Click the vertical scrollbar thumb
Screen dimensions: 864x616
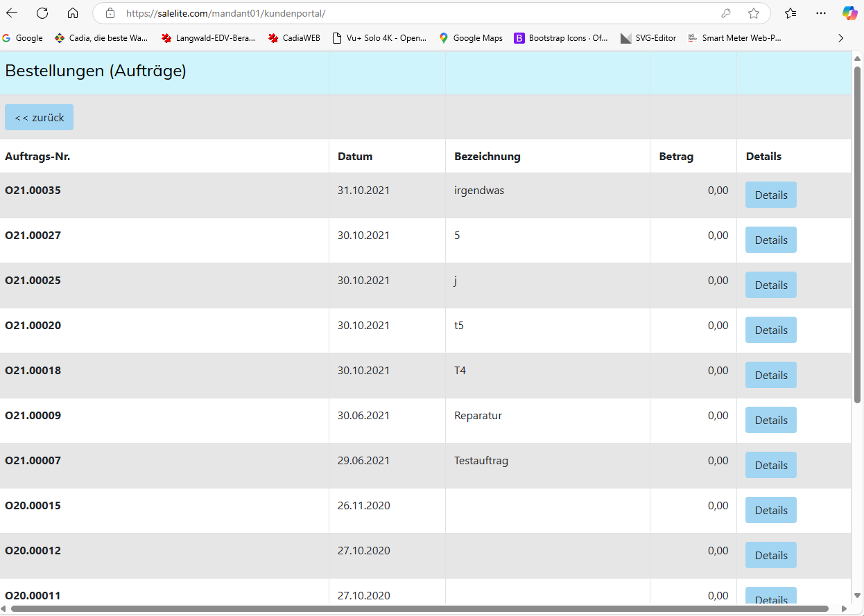857,236
